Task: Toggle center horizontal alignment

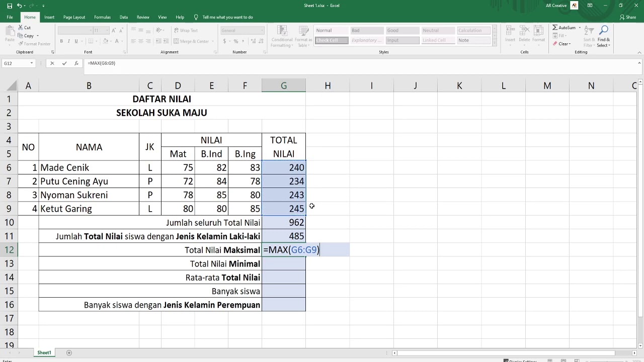Action: click(141, 41)
